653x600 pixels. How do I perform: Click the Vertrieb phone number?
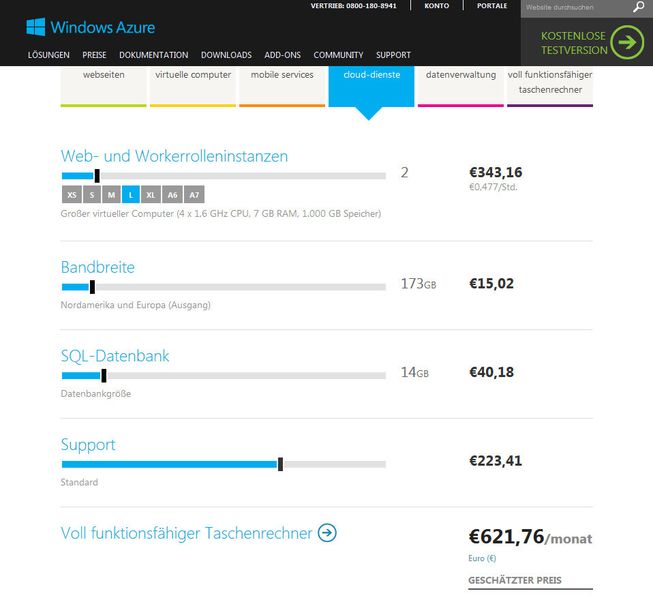click(354, 6)
